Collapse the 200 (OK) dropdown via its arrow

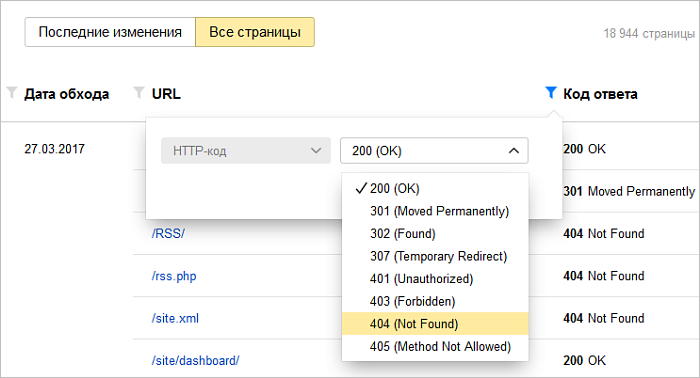(x=514, y=151)
